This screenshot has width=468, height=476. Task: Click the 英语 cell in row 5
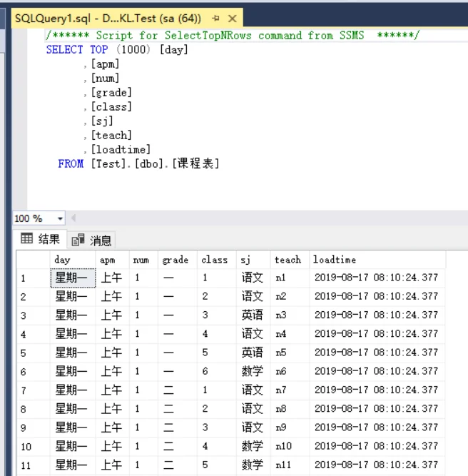(x=253, y=353)
